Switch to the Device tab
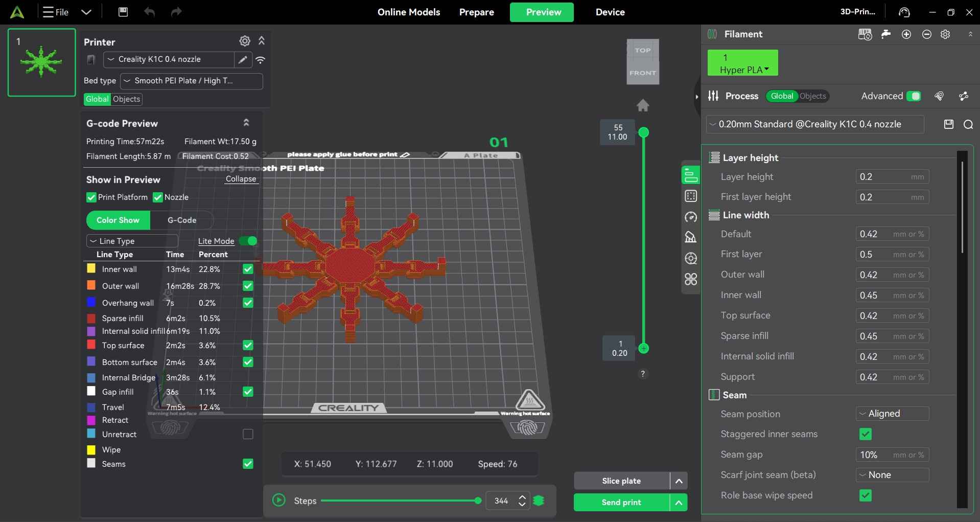The height and width of the screenshot is (522, 980). click(610, 12)
